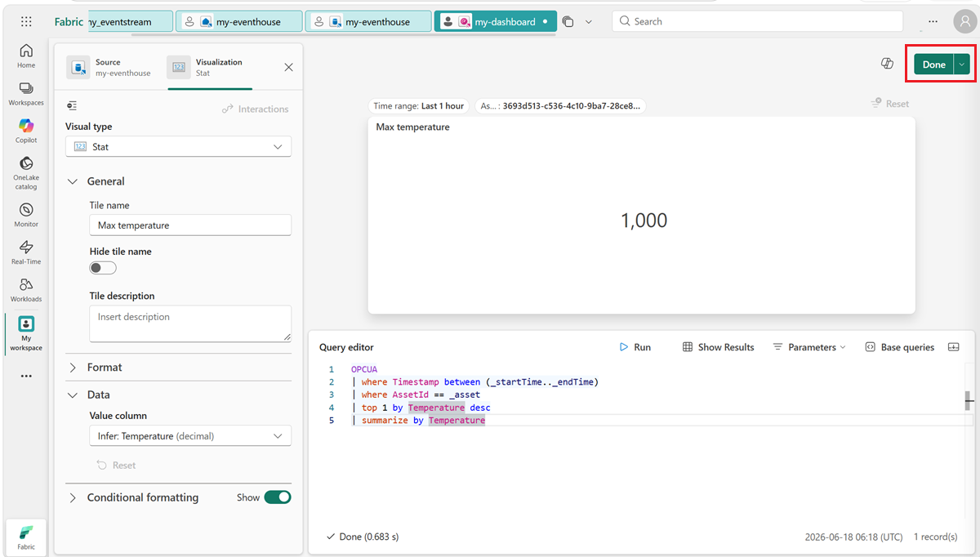Click the sidebar more options ellipsis

tap(26, 377)
